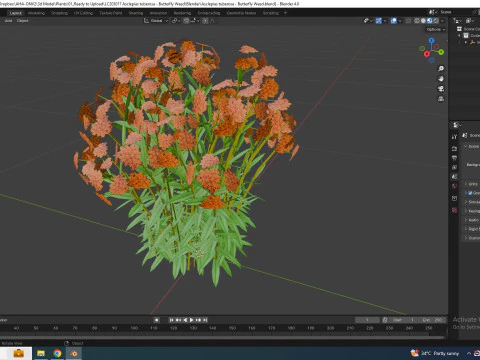
Task: Open the gizmo options dropdown arrow
Action: pyautogui.click(x=385, y=21)
